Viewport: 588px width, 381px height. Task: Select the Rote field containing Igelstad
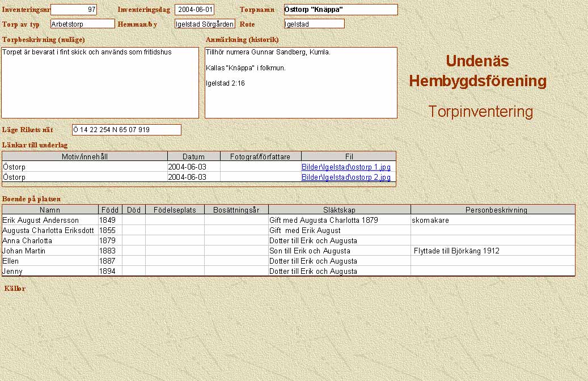[x=314, y=24]
